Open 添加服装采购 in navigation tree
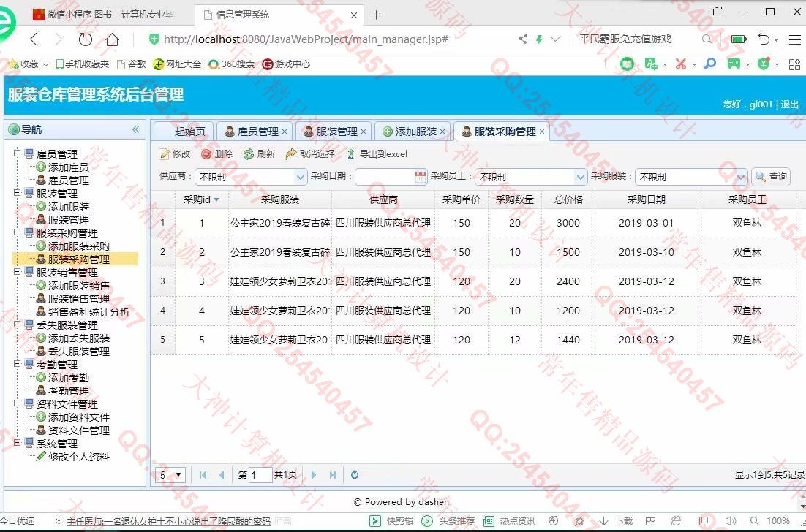 tap(78, 246)
